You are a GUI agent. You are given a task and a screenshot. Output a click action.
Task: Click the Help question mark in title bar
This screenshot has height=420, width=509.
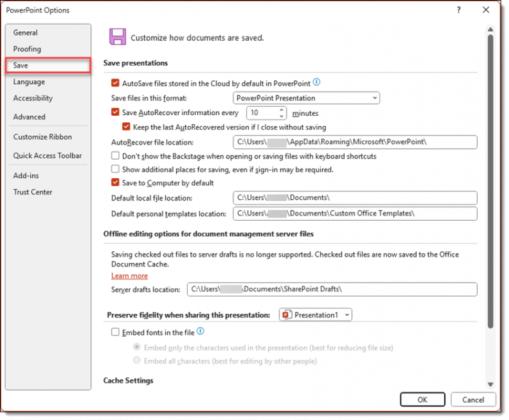point(458,10)
